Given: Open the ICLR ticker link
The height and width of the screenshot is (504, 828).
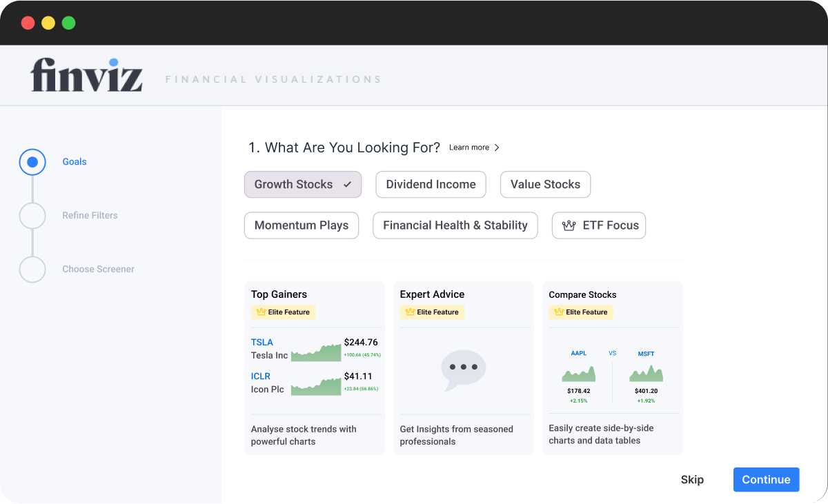Looking at the screenshot, I should (x=261, y=376).
